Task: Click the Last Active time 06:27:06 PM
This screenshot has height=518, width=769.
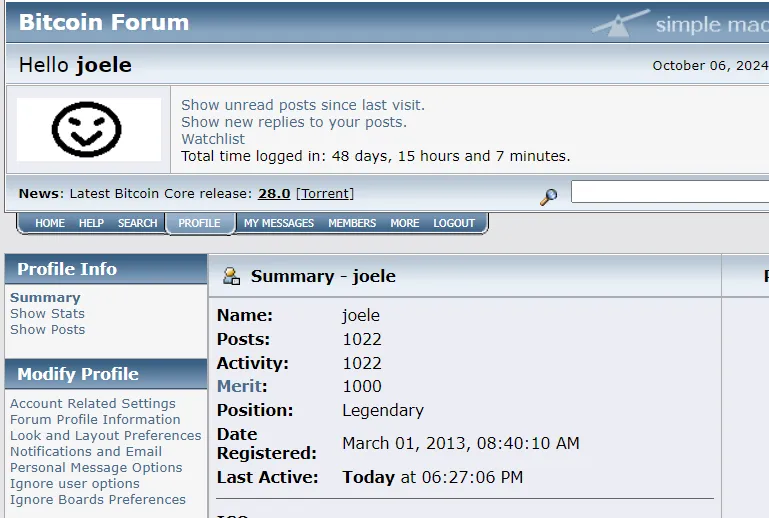Action: tap(472, 477)
